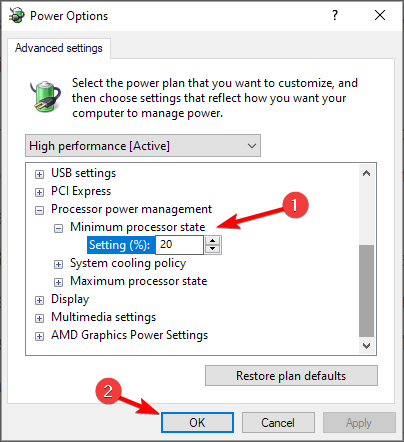Click the green battery plug icon

[45, 96]
